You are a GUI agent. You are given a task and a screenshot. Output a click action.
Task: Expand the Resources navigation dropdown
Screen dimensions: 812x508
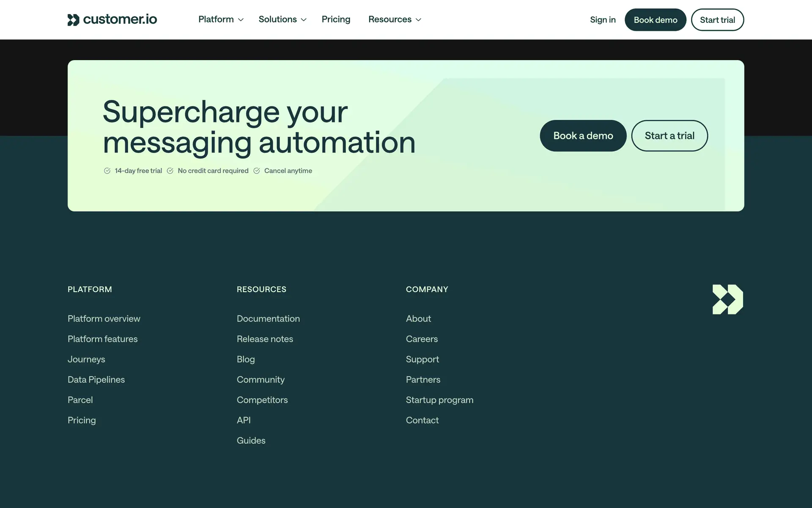point(394,19)
